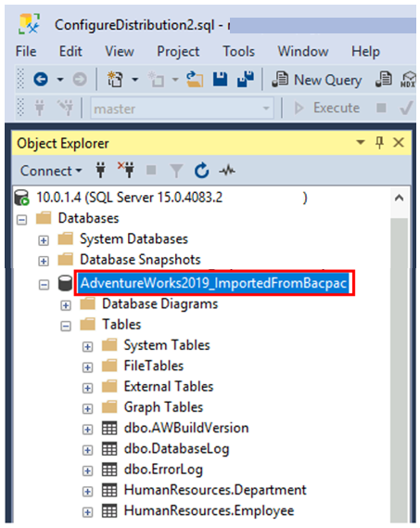
Task: Open the Window menu
Action: coord(303,52)
